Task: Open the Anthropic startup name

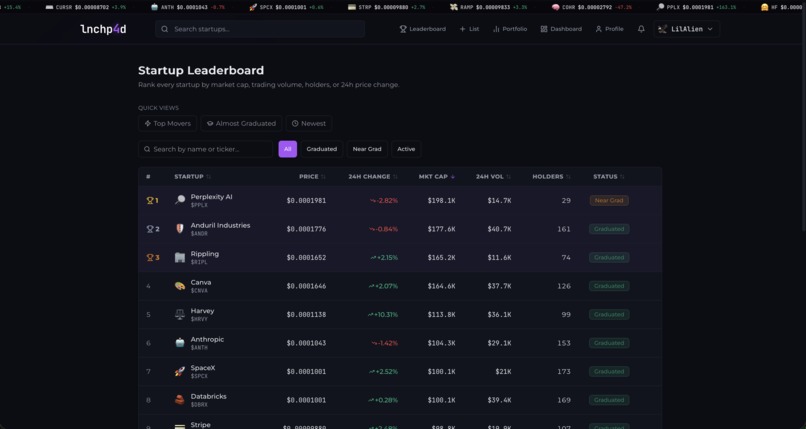Action: [x=207, y=339]
